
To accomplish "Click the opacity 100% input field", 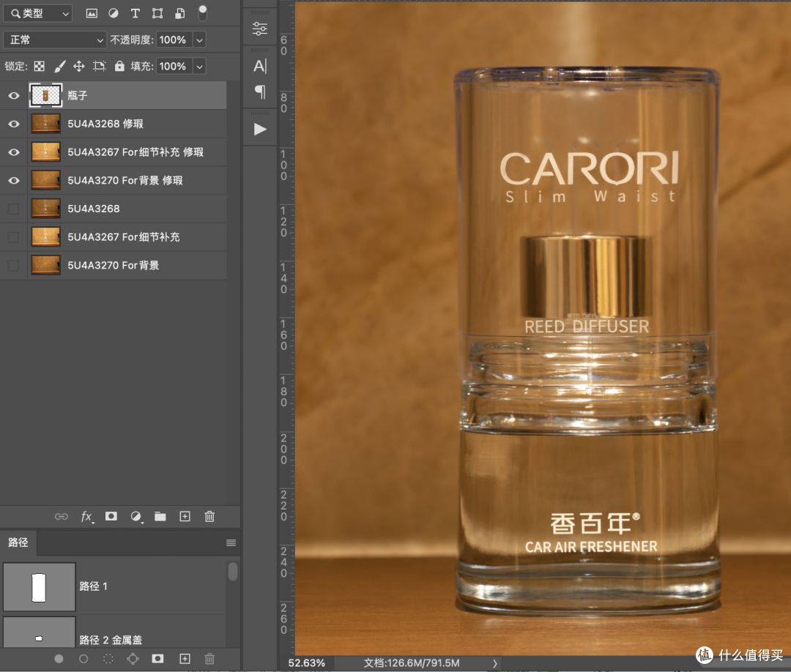I will [x=174, y=40].
